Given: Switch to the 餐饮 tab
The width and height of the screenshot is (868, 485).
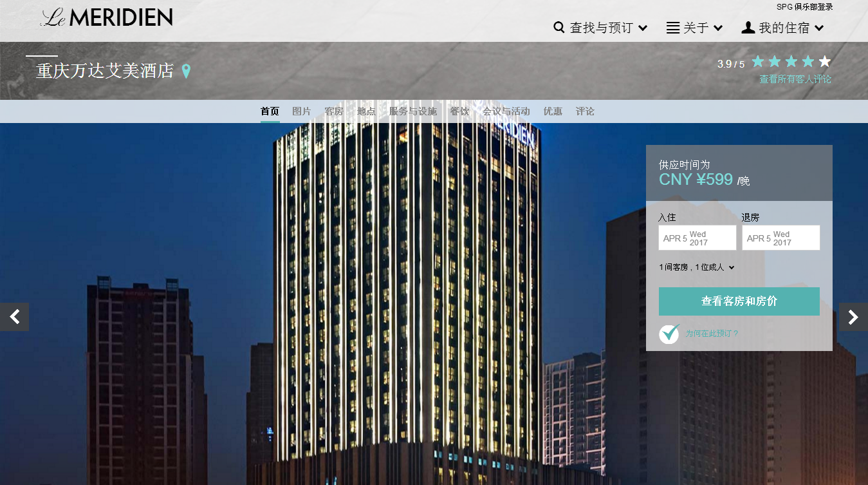Looking at the screenshot, I should (x=459, y=111).
